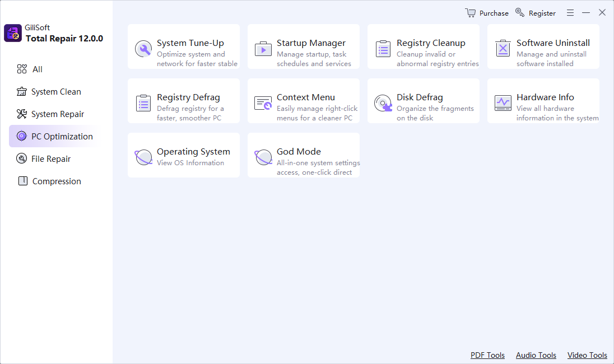This screenshot has height=364, width=614.
Task: Click the Purchase button text
Action: pos(494,13)
